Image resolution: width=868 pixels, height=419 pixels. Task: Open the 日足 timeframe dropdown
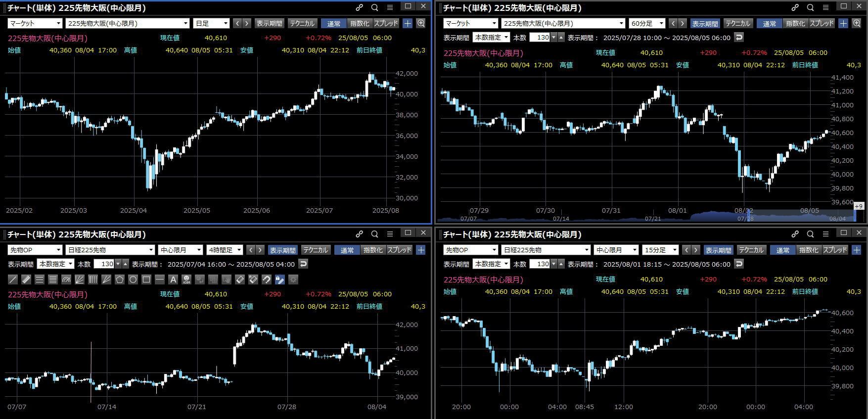tap(211, 23)
